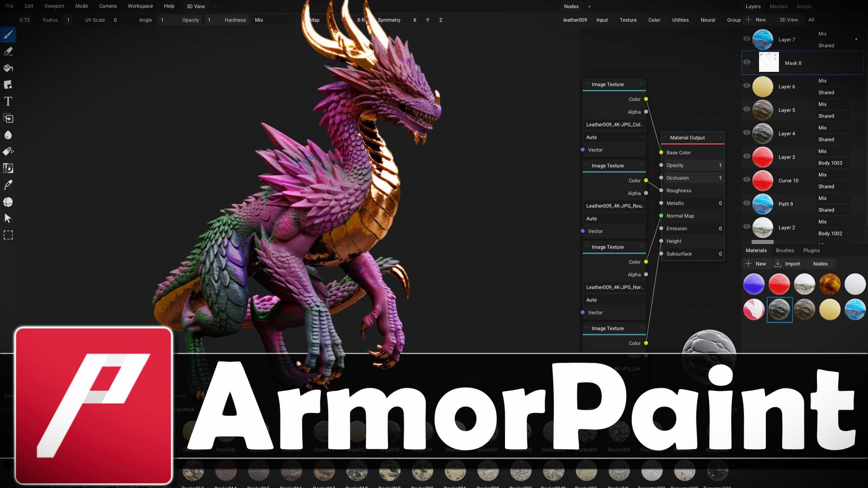Hide Layer 7 using its eye icon
The height and width of the screenshot is (488, 868).
[747, 39]
